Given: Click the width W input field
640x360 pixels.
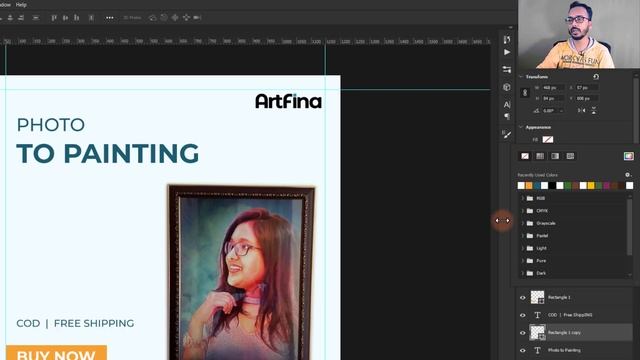Looking at the screenshot, I should pos(552,88).
